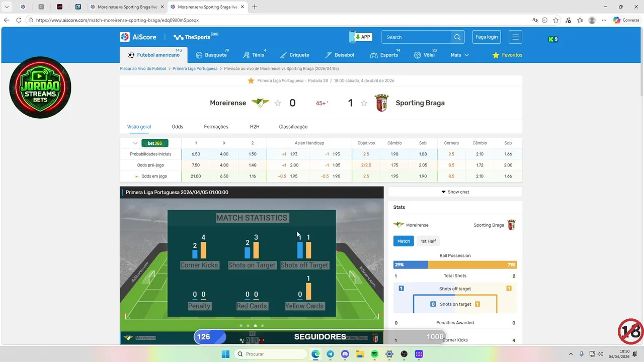Image resolution: width=644 pixels, height=362 pixels.
Task: Open the Tênis sport tab
Action: 254,55
